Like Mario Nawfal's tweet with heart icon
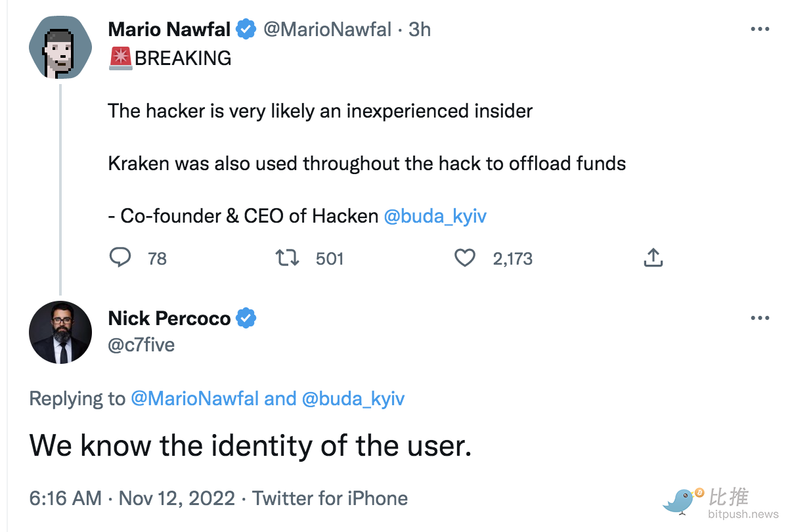Screen dimensions: 792x532 465,258
